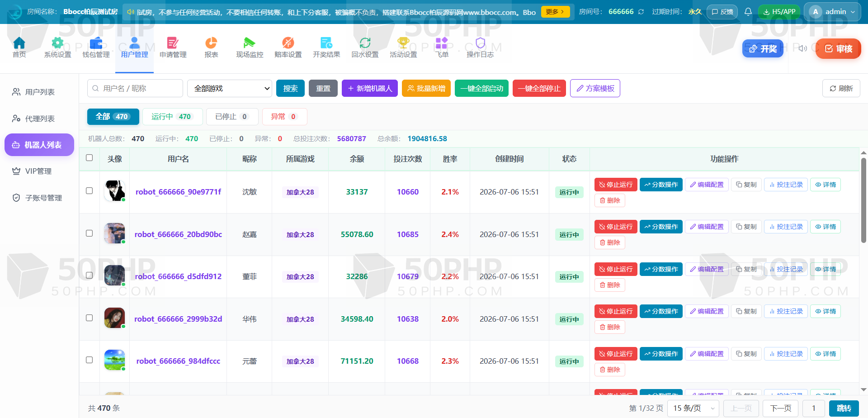Refresh the room number with reload icon

tap(641, 12)
